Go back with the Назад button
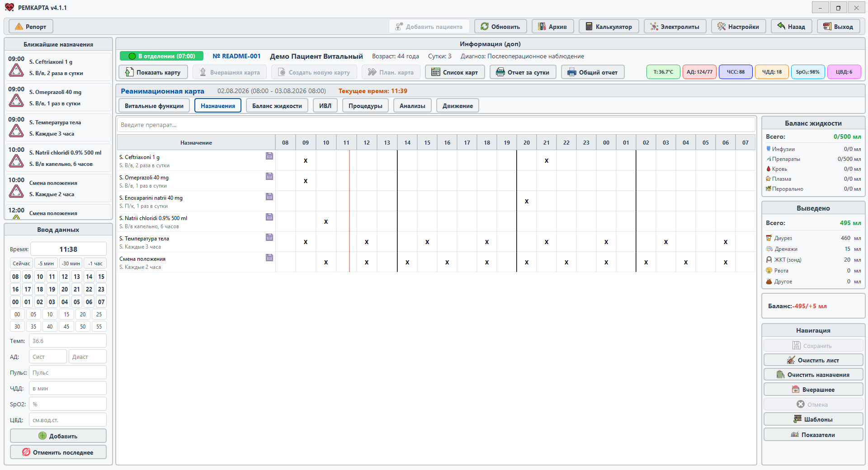Viewport: 868px width, 470px height. click(791, 27)
